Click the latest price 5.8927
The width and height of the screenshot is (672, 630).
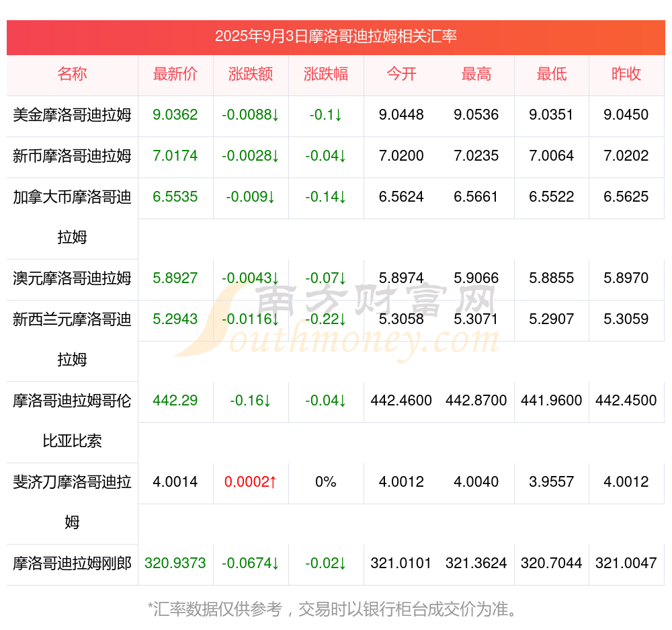[175, 278]
